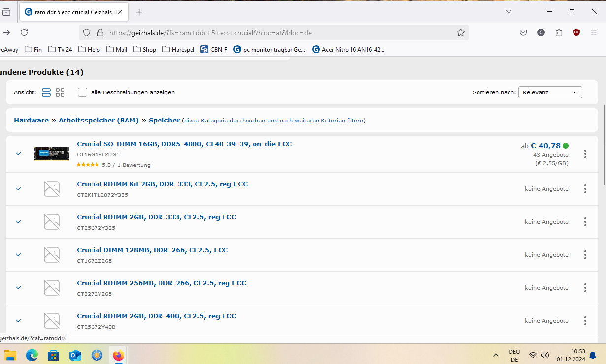Switch to list view layout icon
This screenshot has height=364, width=606.
46,92
